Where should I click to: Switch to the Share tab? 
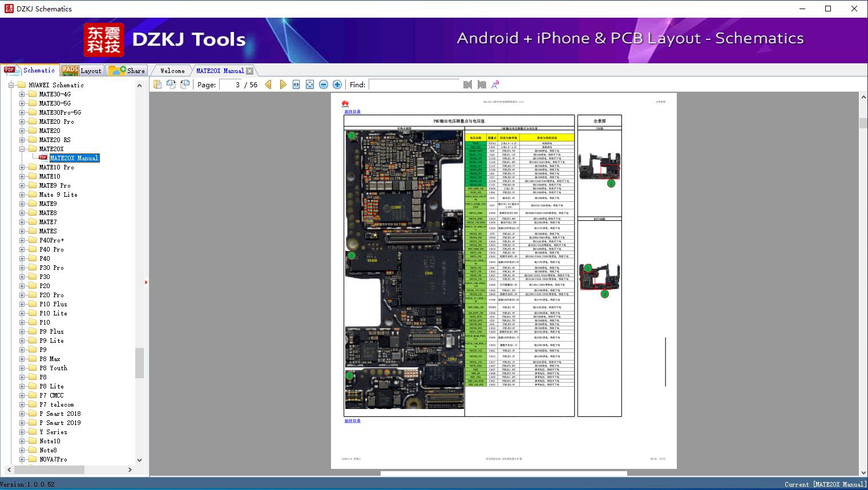click(x=127, y=71)
